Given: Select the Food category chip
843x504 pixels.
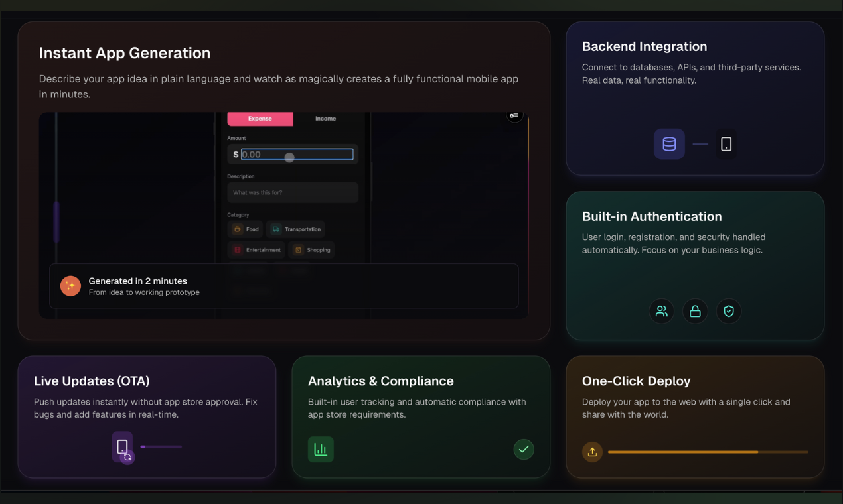Looking at the screenshot, I should point(246,229).
